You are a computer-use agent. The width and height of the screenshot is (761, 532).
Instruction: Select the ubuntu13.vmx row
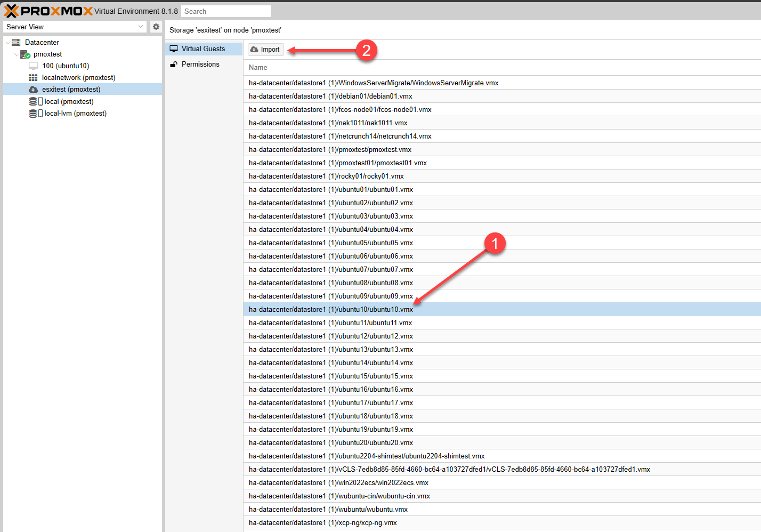click(502, 349)
